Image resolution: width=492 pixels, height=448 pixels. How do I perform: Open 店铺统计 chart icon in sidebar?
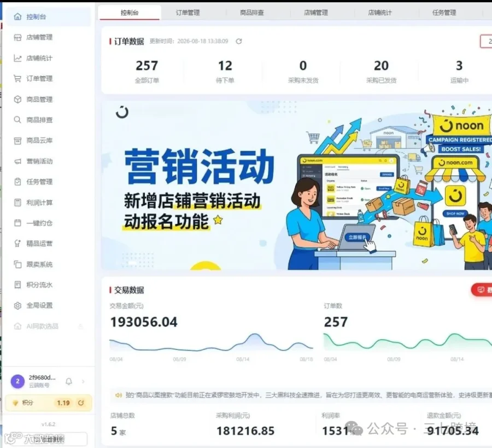pyautogui.click(x=18, y=58)
